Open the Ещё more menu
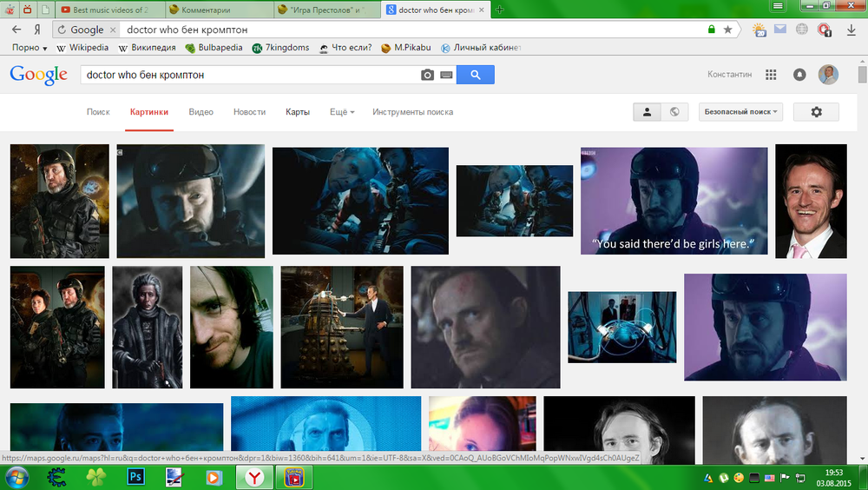The height and width of the screenshot is (490, 868). click(x=342, y=112)
